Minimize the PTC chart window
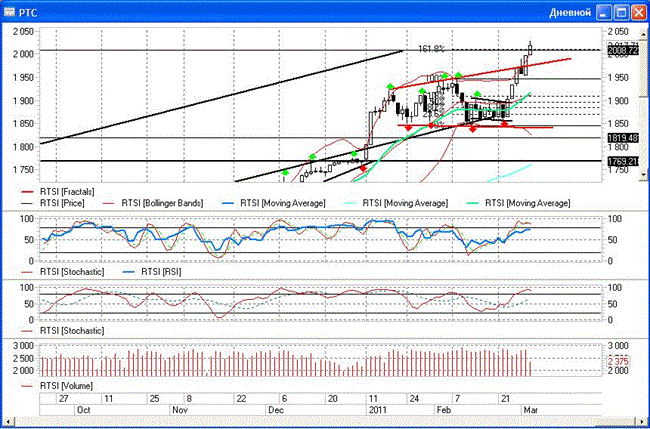Screen dimensions: 650x429 coord(605,13)
